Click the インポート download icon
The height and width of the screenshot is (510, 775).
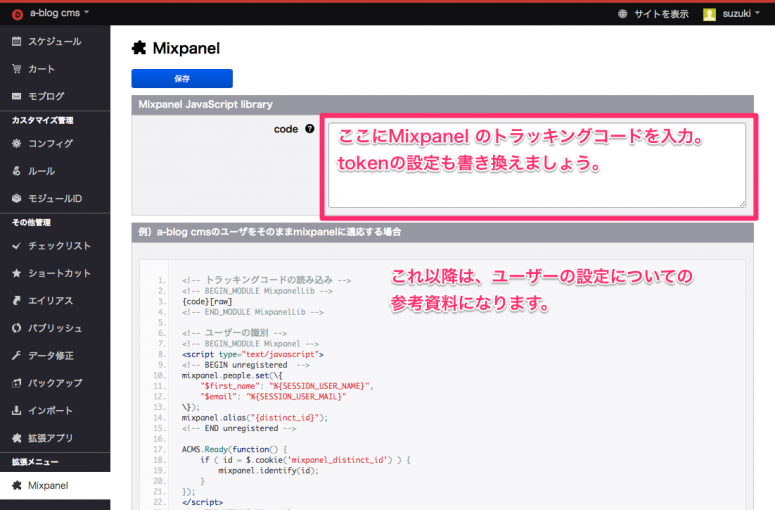(16, 410)
